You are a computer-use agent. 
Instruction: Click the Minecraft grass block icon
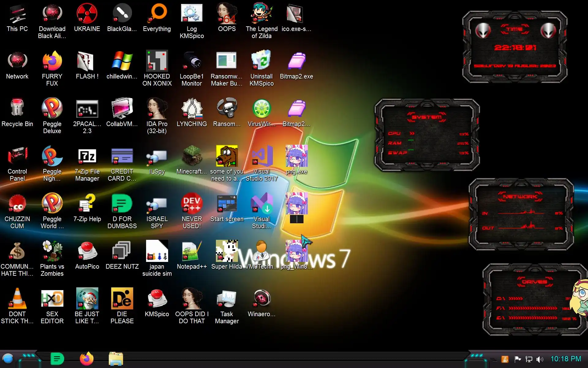(192, 156)
